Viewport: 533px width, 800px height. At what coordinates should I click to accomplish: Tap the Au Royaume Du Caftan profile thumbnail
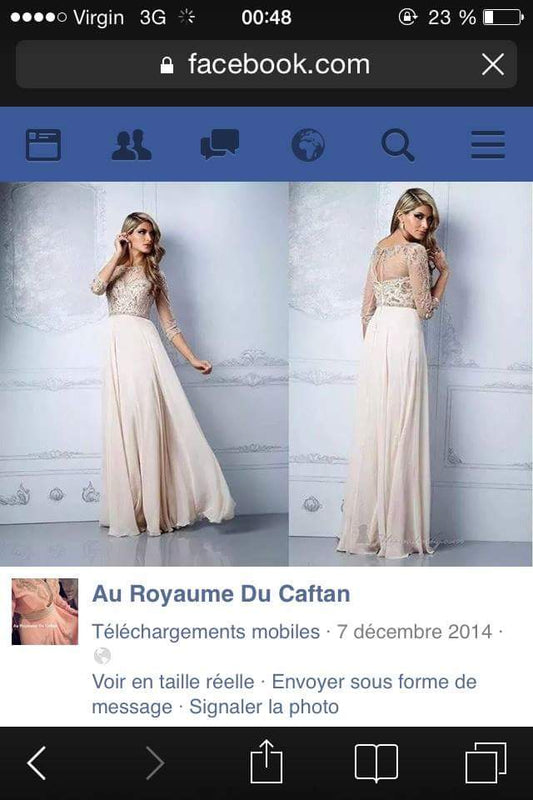pos(45,611)
